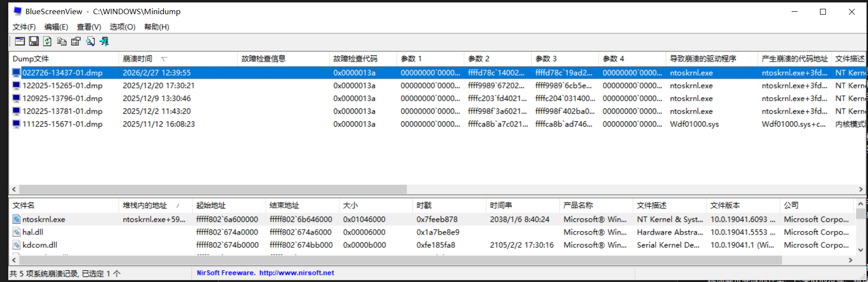Click the Properties toolbar icon
Image resolution: width=868 pixels, height=282 pixels.
(x=76, y=42)
